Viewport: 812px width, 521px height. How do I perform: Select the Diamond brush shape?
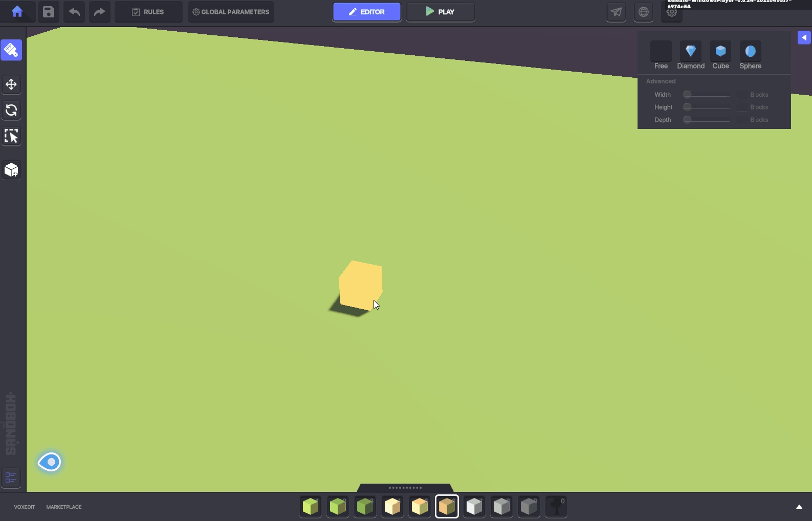pos(690,51)
